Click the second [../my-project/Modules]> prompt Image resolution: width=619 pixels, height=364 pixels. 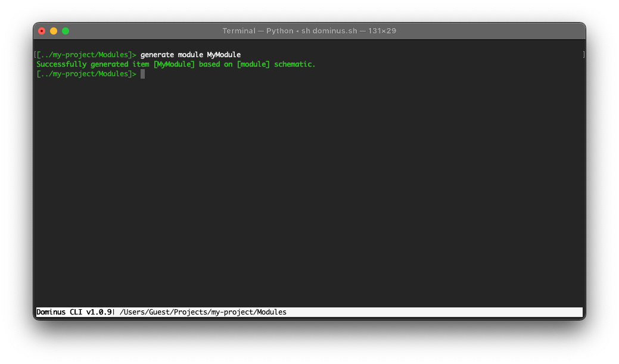(87, 74)
